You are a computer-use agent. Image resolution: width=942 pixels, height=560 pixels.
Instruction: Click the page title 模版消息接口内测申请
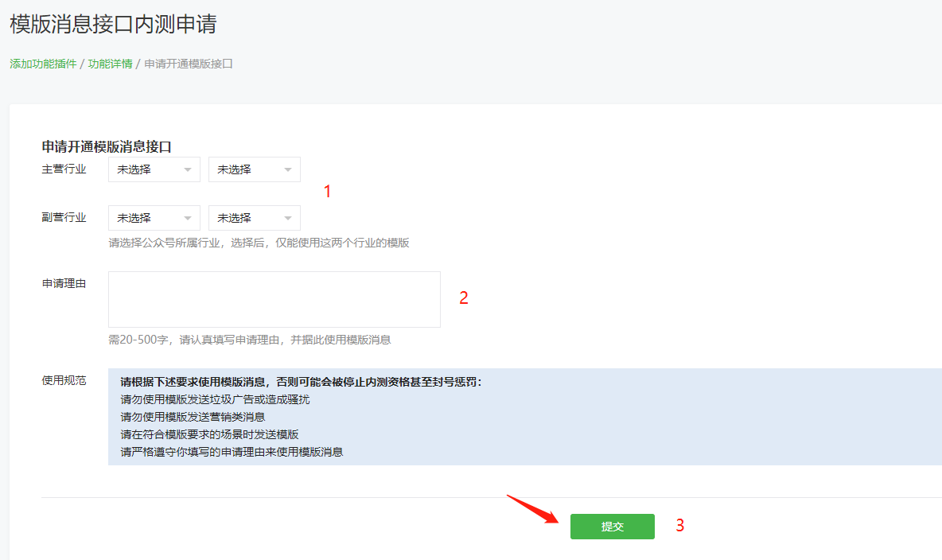(113, 24)
